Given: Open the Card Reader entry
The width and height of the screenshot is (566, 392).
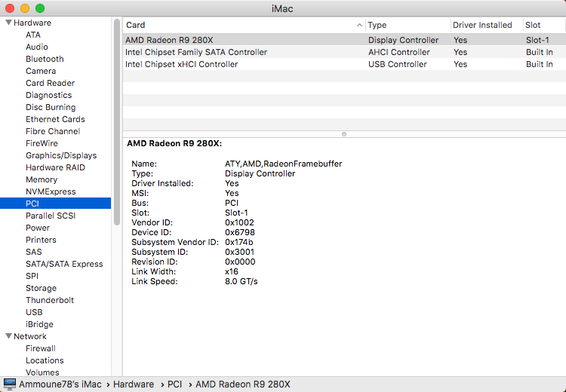Looking at the screenshot, I should (x=50, y=83).
